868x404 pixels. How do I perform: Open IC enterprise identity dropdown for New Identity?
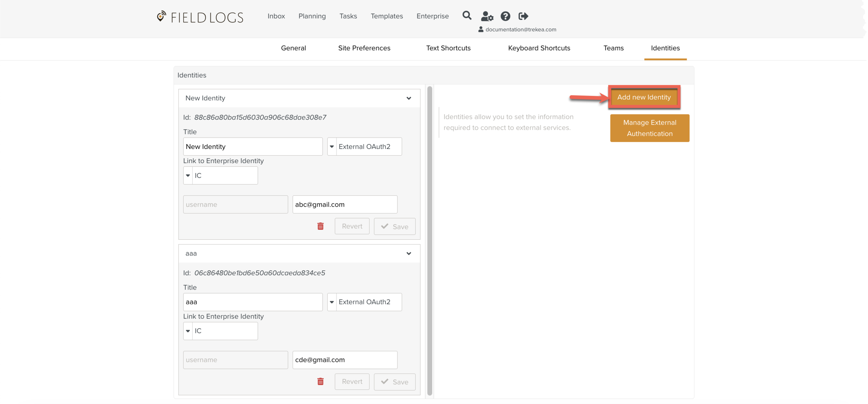click(188, 175)
